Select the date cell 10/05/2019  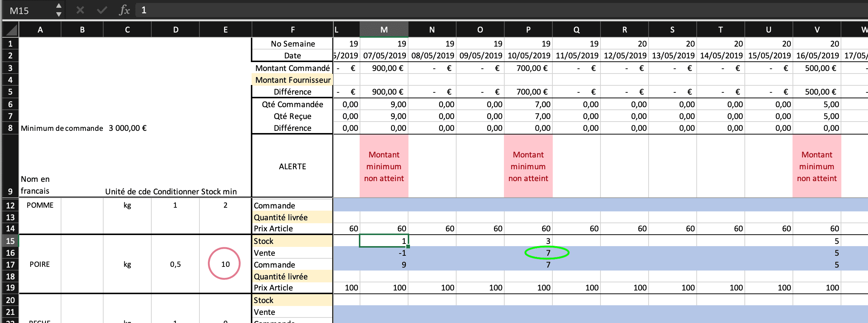click(528, 55)
